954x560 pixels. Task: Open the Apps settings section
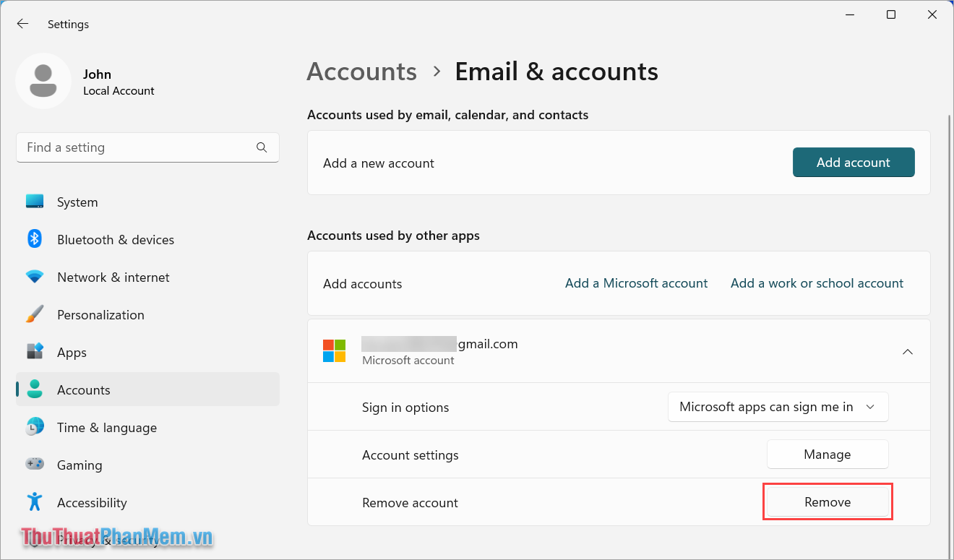[72, 352]
